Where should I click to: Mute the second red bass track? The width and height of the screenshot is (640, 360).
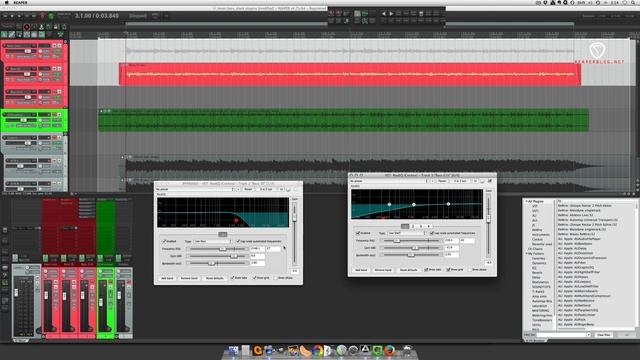click(x=54, y=69)
